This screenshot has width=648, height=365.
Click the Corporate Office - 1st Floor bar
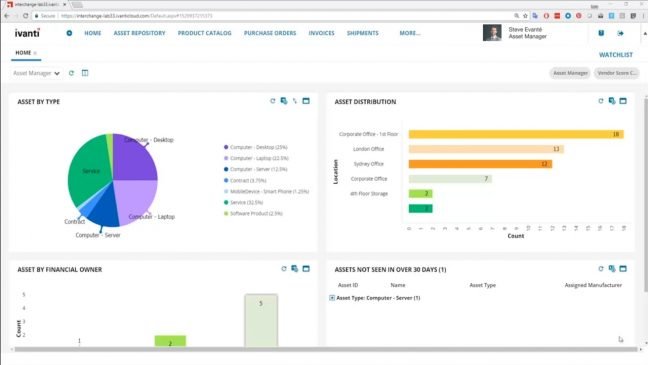[516, 134]
